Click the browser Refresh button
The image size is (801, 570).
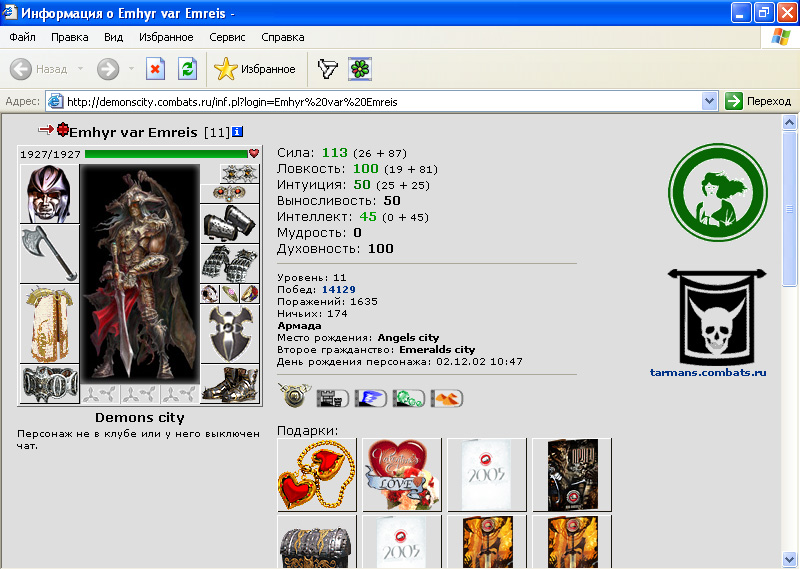point(187,69)
